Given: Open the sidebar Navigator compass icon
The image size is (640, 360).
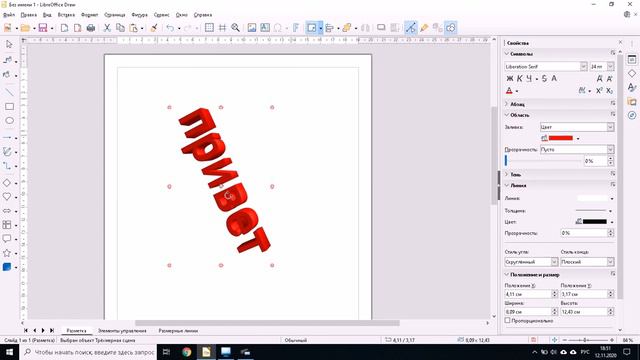Looking at the screenshot, I should click(632, 115).
